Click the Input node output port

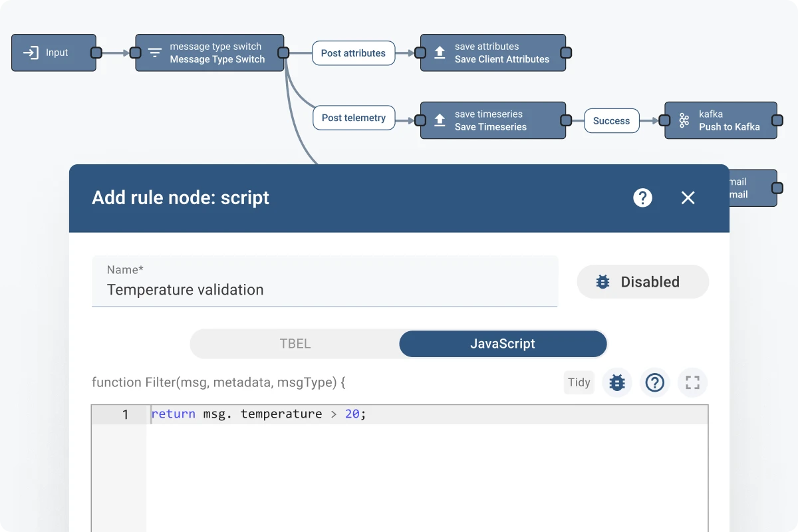pos(96,53)
